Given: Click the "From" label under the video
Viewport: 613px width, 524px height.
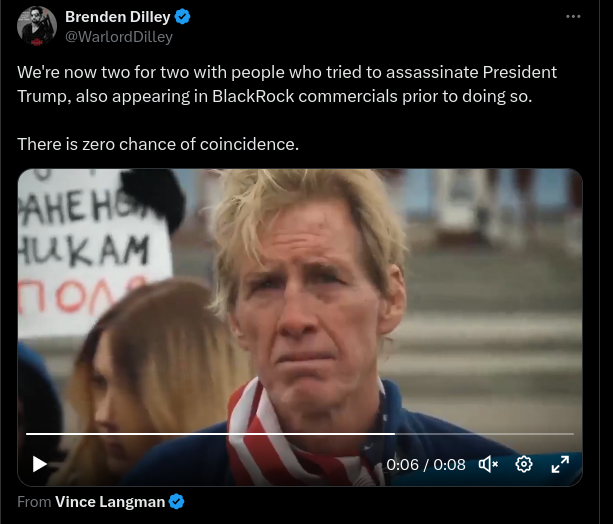Looking at the screenshot, I should click(34, 502).
